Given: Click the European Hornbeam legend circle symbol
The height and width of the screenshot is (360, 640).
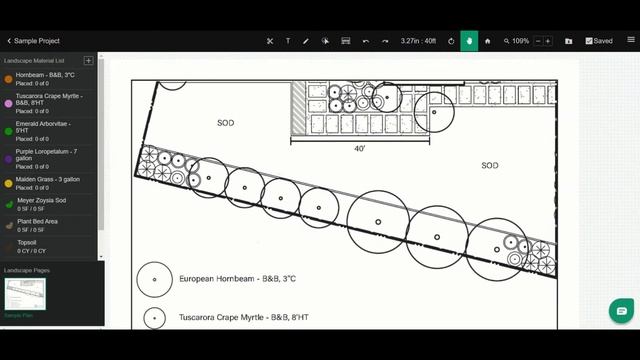Looking at the screenshot, I should click(x=154, y=280).
